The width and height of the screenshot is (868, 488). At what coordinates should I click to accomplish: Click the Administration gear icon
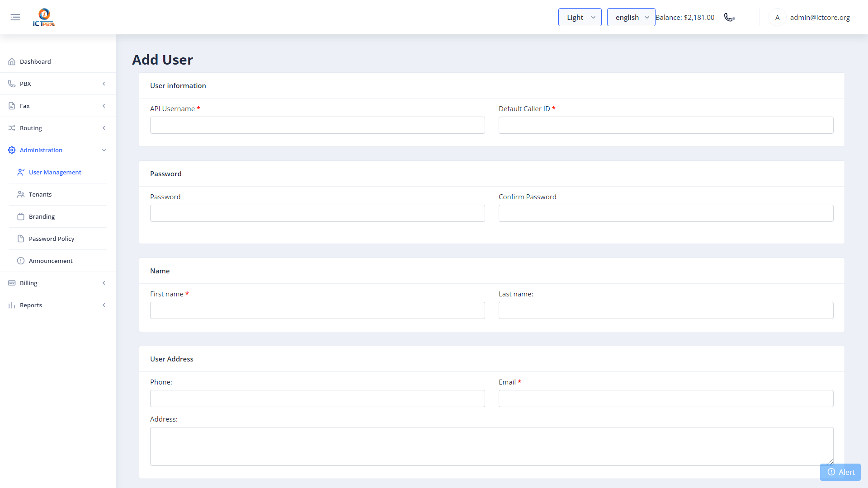point(12,150)
